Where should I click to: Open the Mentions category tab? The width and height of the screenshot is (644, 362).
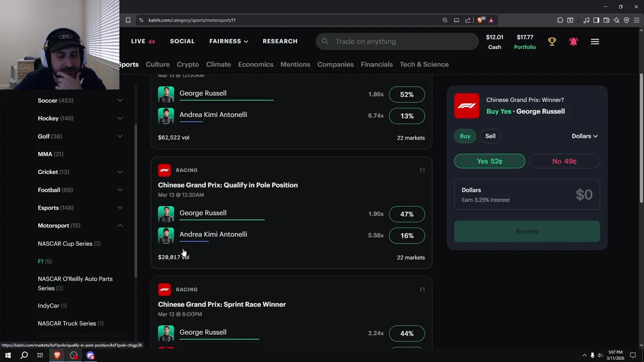(295, 64)
